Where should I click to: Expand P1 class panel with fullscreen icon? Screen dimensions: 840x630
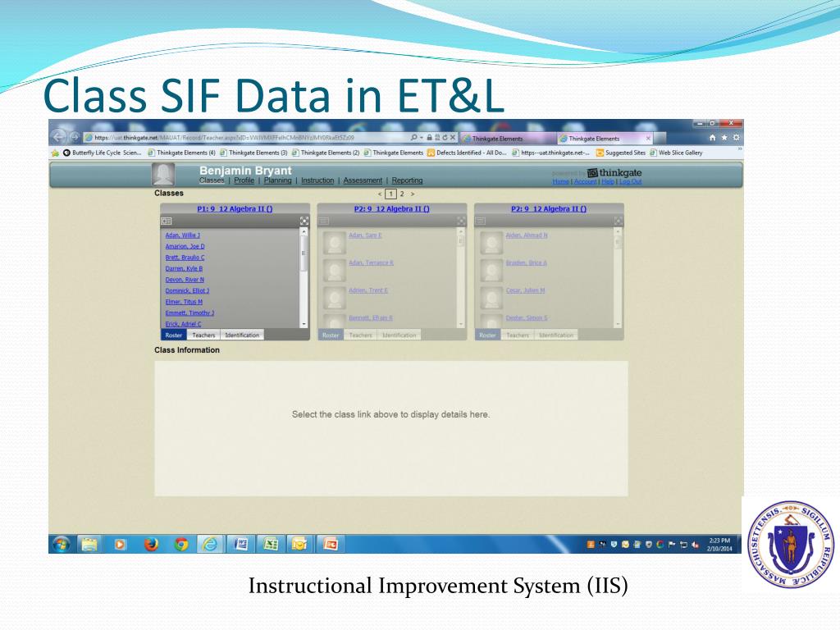coord(304,221)
